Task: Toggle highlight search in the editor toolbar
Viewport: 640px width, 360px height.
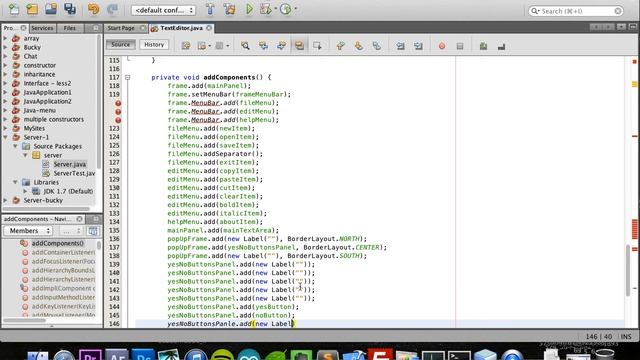Action: click(299, 46)
